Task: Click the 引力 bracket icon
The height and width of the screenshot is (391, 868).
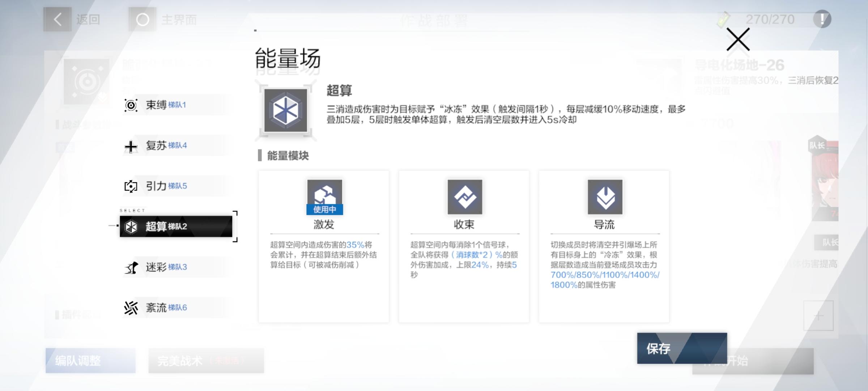Action: point(131,186)
